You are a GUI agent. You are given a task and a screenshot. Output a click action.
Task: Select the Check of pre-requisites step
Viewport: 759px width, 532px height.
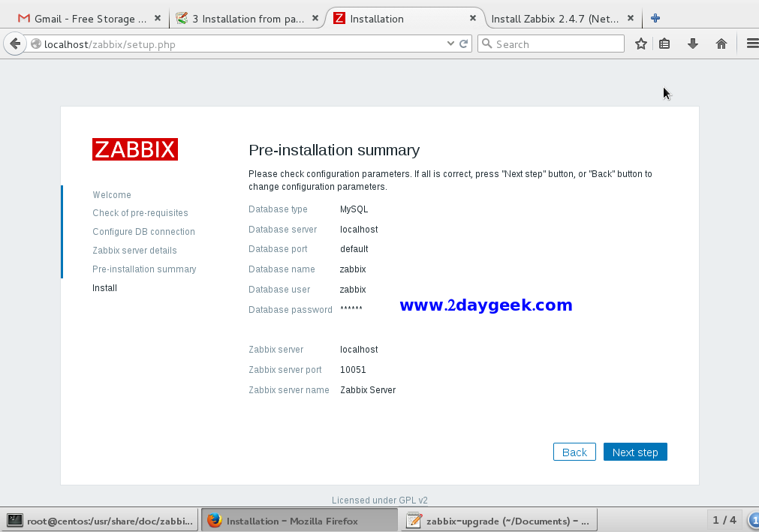click(x=140, y=213)
